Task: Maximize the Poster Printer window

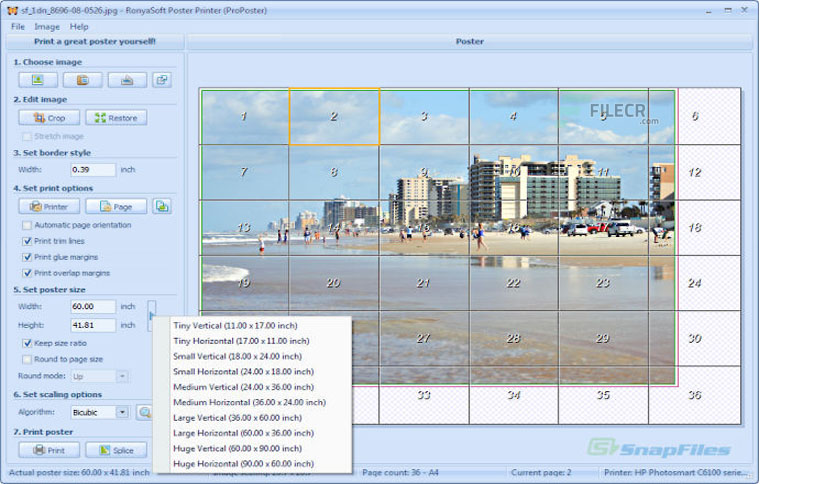Action: (x=728, y=10)
